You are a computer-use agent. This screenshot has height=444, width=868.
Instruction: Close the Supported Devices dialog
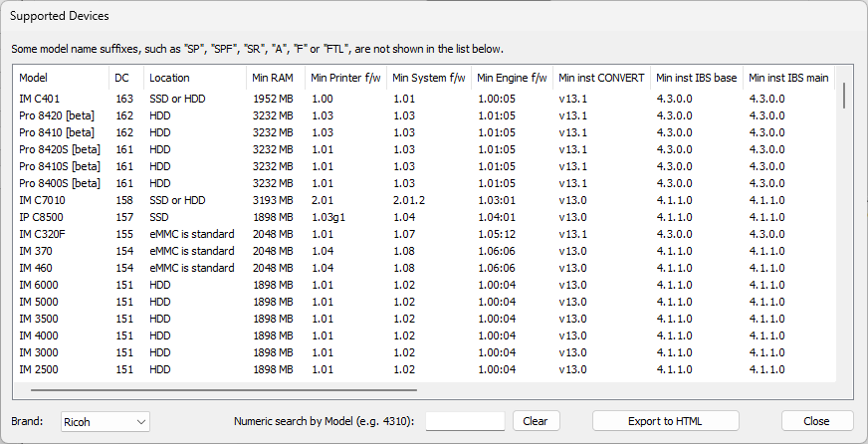pos(816,421)
